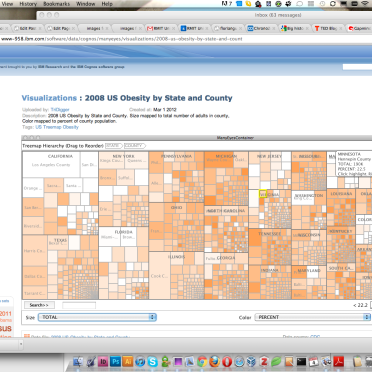Switch to the Big histo tab
372x372 pixels.
(x=294, y=29)
